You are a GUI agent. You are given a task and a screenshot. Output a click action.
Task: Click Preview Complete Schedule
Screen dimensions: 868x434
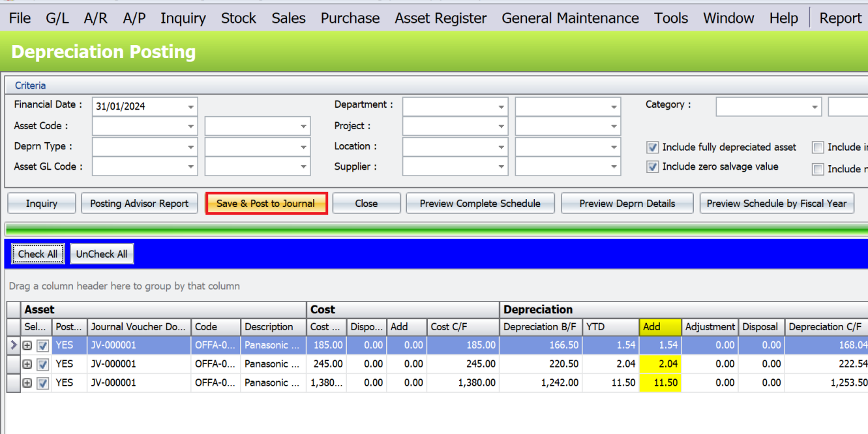[x=481, y=204]
